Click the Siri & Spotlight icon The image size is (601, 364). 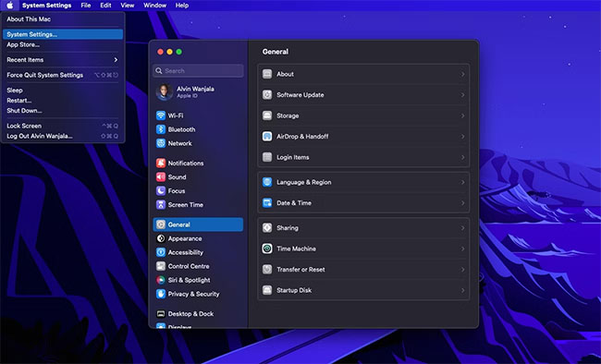tap(161, 280)
